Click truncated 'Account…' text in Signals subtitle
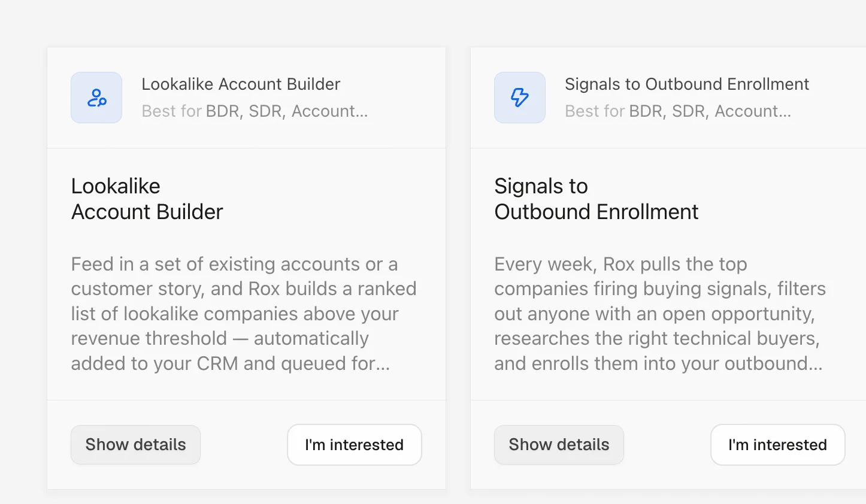 pos(753,111)
